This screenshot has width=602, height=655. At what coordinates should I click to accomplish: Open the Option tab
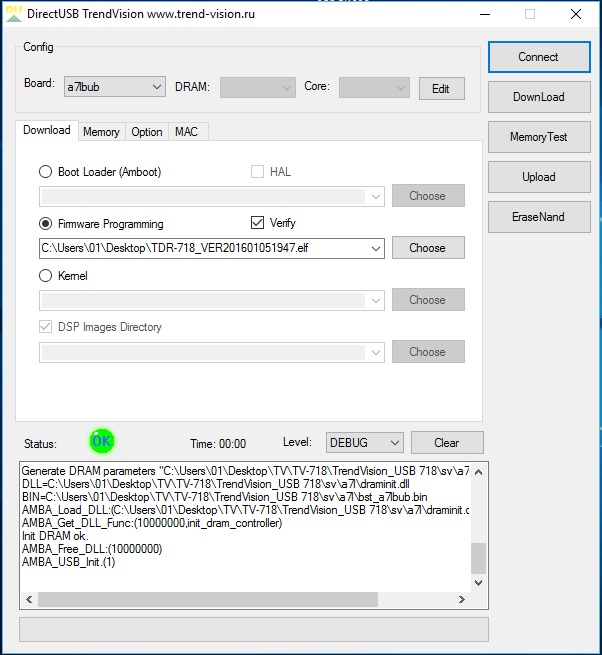(147, 132)
